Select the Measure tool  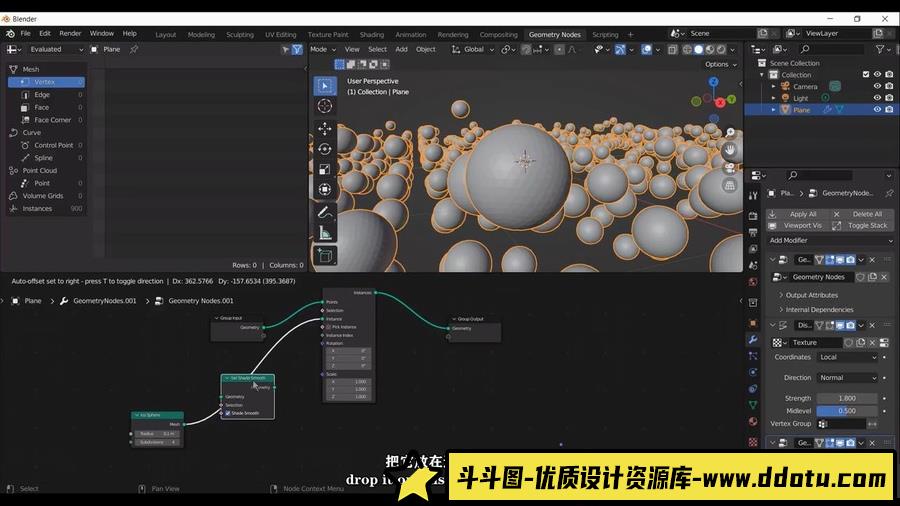325,233
